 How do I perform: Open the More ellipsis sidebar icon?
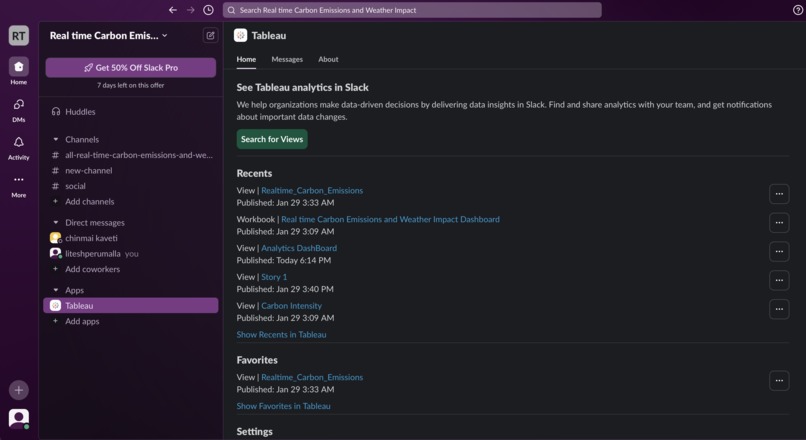pos(19,179)
